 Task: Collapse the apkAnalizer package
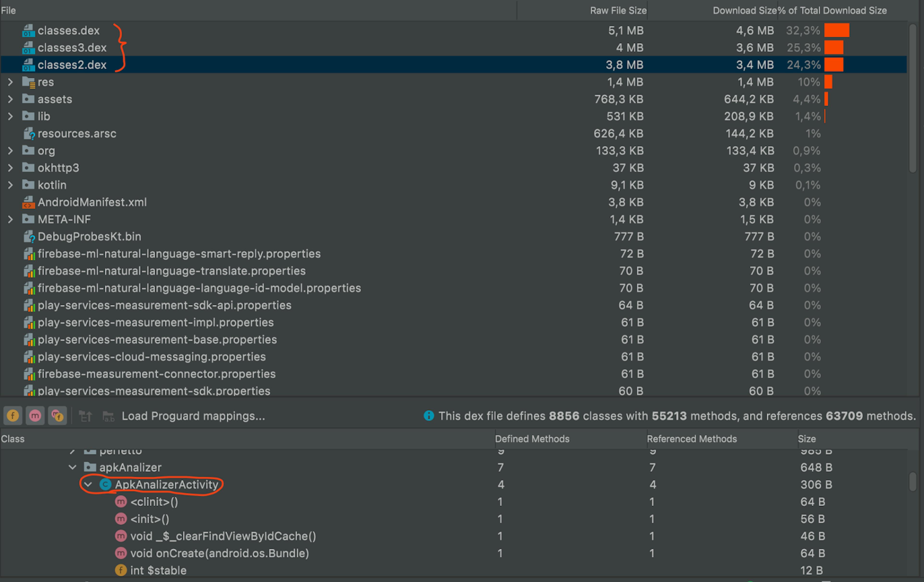tap(72, 467)
